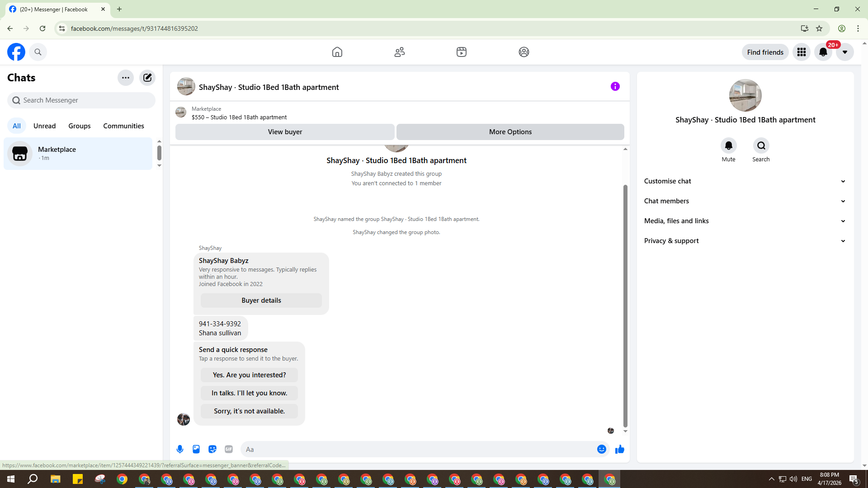Click the voice clip microphone icon
Image resolution: width=868 pixels, height=488 pixels.
180,449
